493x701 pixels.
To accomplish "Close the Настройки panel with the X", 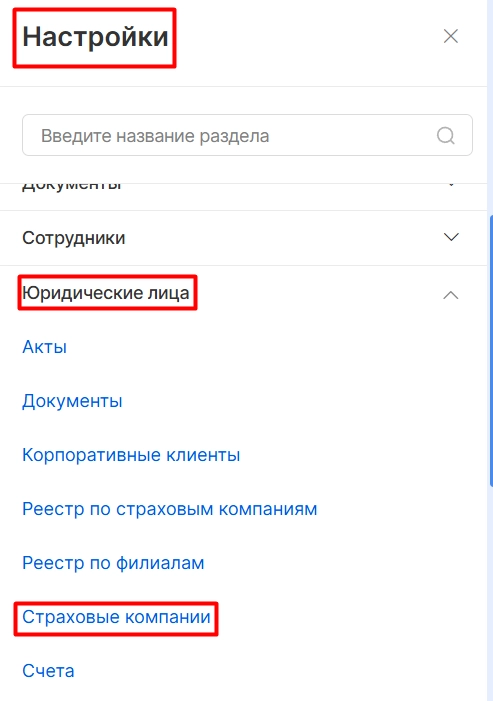I will pos(451,36).
